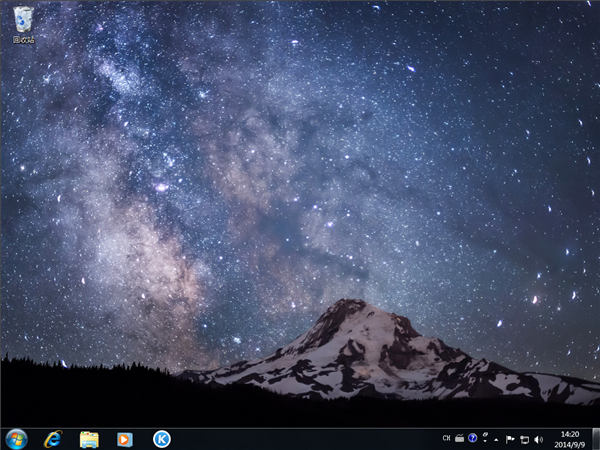Open the blue K app on taskbar
Screen dimensions: 600x450
pos(161,439)
